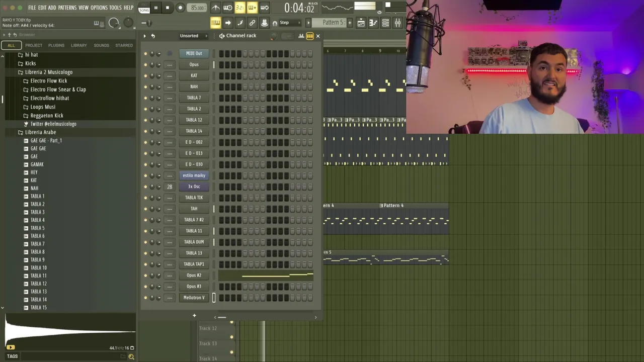
Task: Open the PATTERNS menu
Action: (67, 8)
